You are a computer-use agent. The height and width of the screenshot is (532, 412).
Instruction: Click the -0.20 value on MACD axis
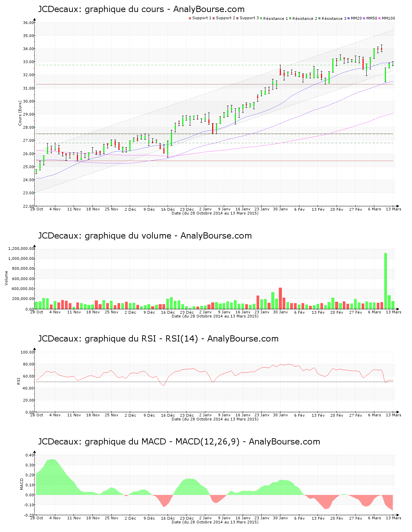point(29,516)
